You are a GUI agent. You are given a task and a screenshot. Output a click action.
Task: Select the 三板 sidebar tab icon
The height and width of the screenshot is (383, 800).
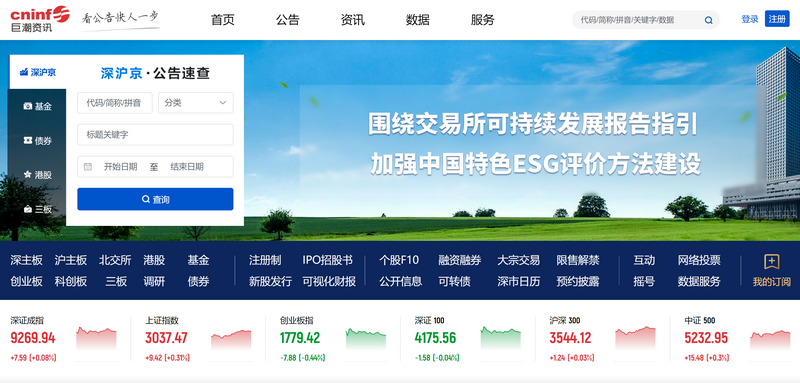tap(28, 209)
